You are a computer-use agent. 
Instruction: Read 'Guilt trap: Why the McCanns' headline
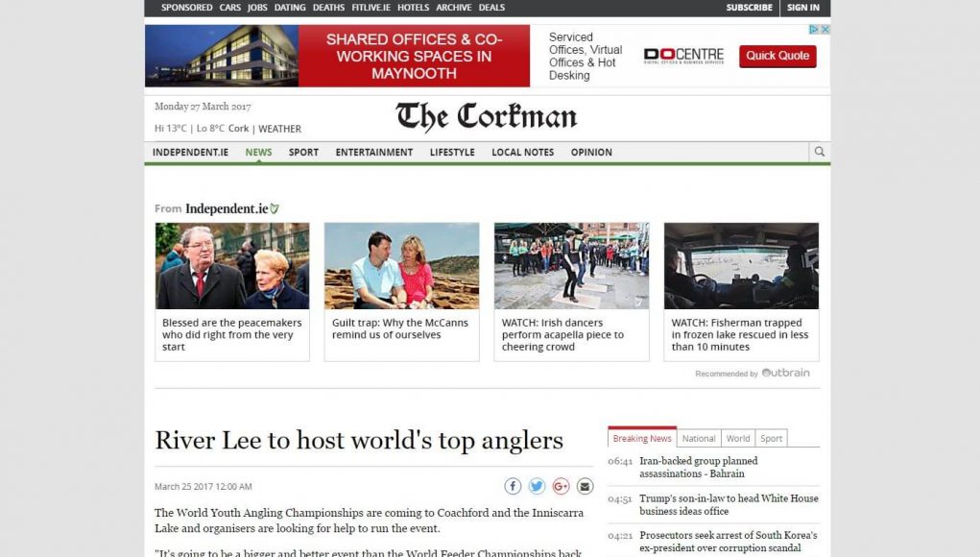click(400, 328)
